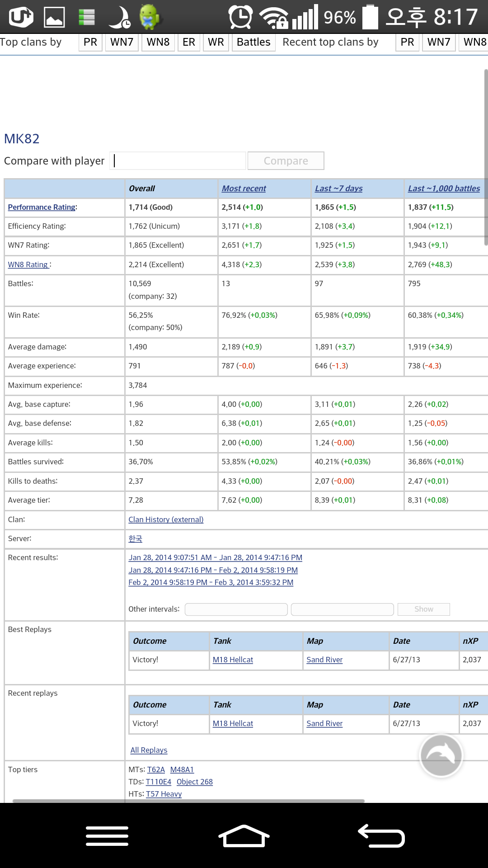Sort top clans by WN8 button
This screenshot has height=868, width=488.
[158, 42]
